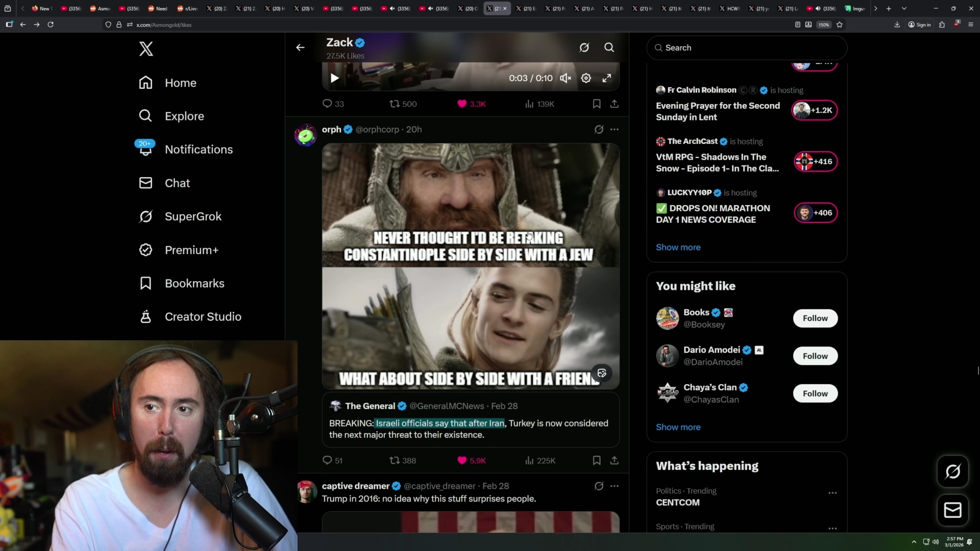The width and height of the screenshot is (980, 551).
Task: Go back with the arrow beside Zack
Action: 300,47
